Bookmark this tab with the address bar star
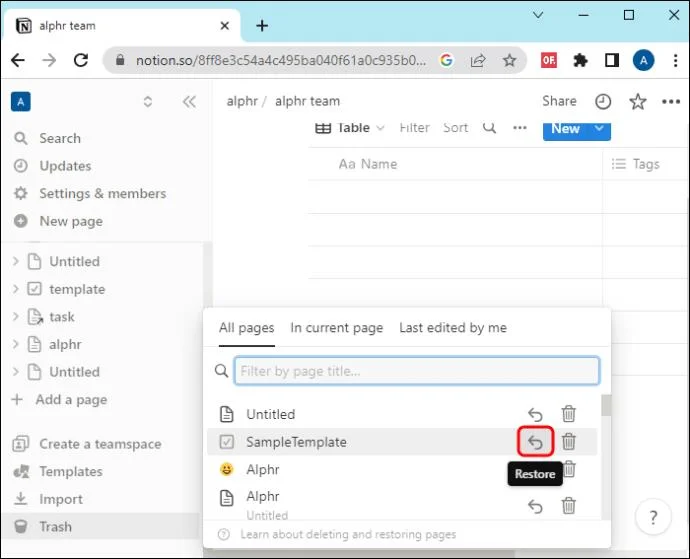This screenshot has height=559, width=690. pyautogui.click(x=509, y=60)
